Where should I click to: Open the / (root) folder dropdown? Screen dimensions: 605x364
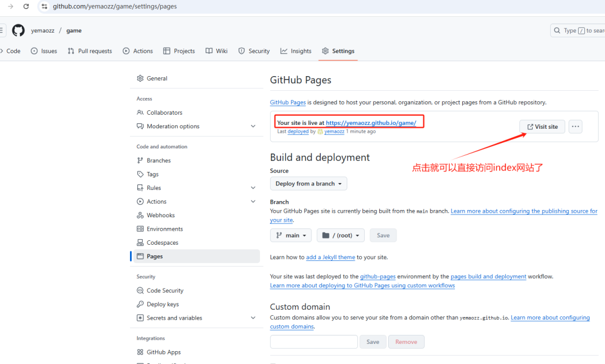tap(341, 235)
